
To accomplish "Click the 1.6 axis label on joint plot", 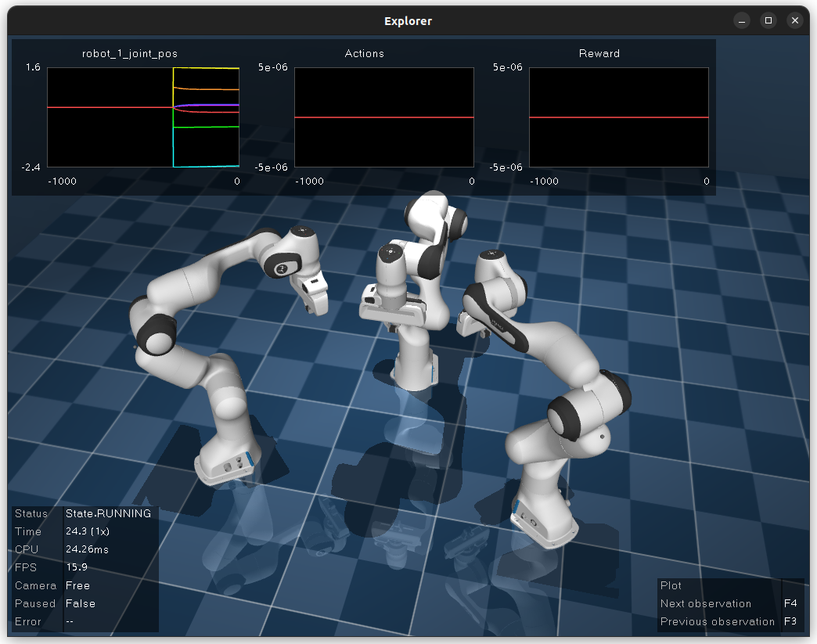I will (x=33, y=67).
